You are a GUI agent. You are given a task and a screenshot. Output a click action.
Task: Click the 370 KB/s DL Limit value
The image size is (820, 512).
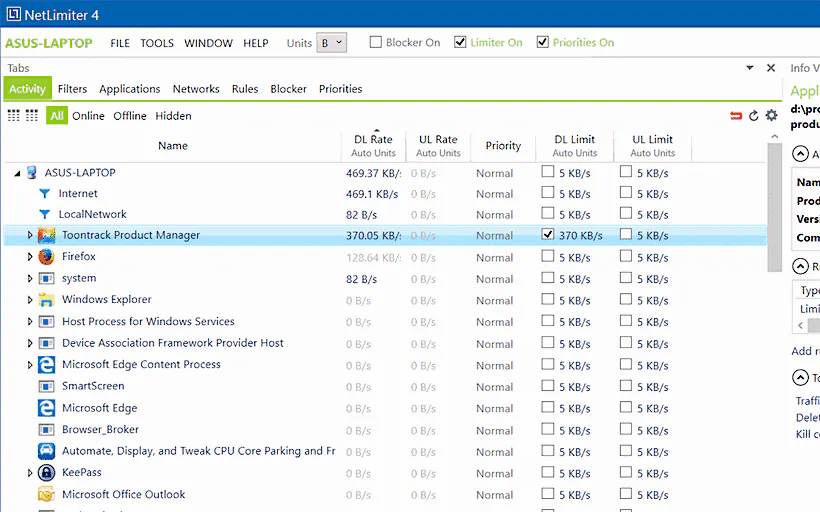[580, 235]
